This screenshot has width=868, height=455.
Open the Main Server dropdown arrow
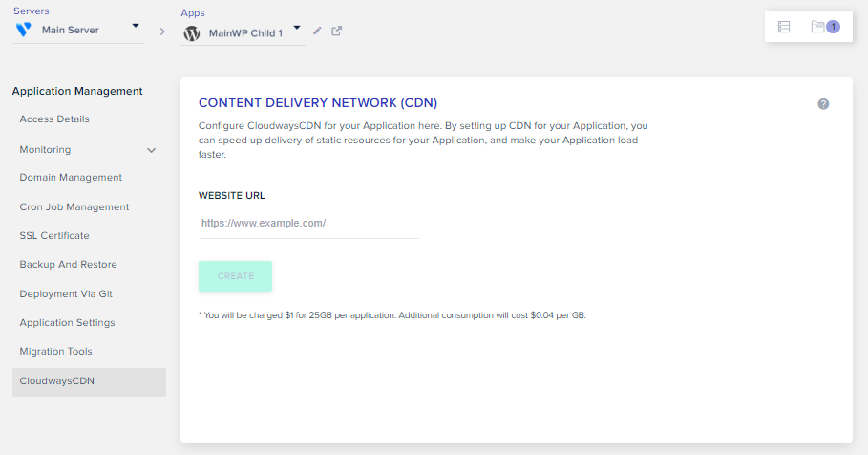(135, 26)
